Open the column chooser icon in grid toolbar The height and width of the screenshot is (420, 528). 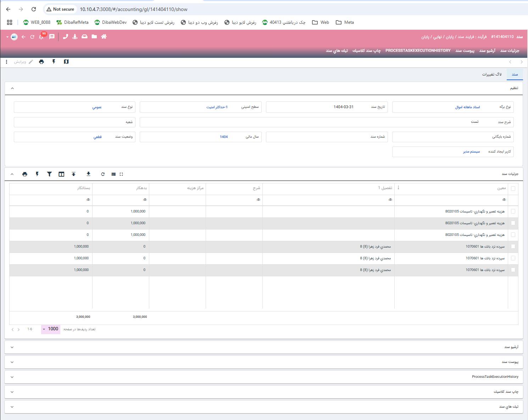[x=61, y=174]
